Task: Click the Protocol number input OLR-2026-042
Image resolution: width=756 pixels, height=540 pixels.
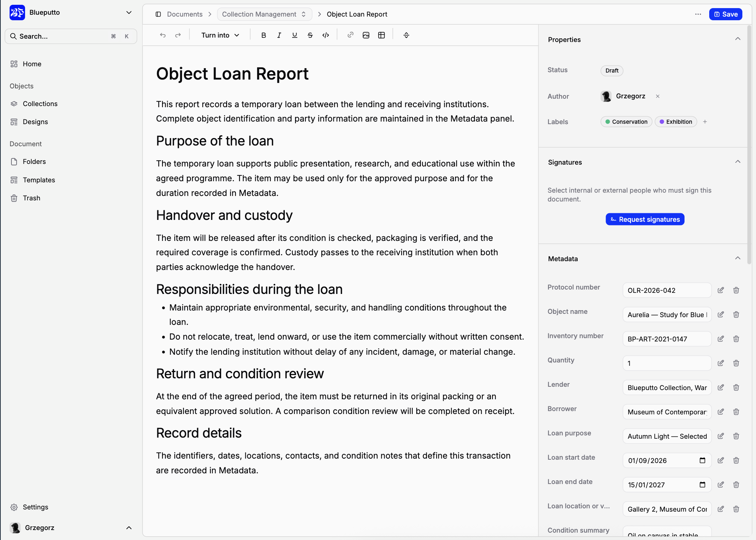Action: click(667, 290)
